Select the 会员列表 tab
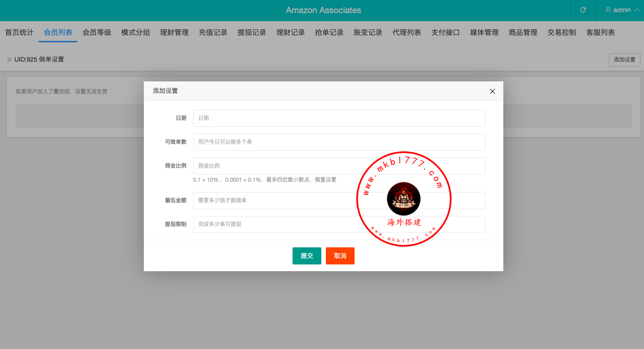This screenshot has height=349, width=644. (x=58, y=32)
